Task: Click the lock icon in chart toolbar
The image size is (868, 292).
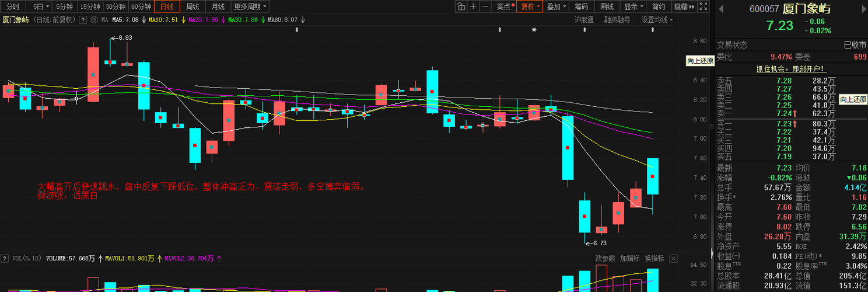Action: [x=461, y=6]
